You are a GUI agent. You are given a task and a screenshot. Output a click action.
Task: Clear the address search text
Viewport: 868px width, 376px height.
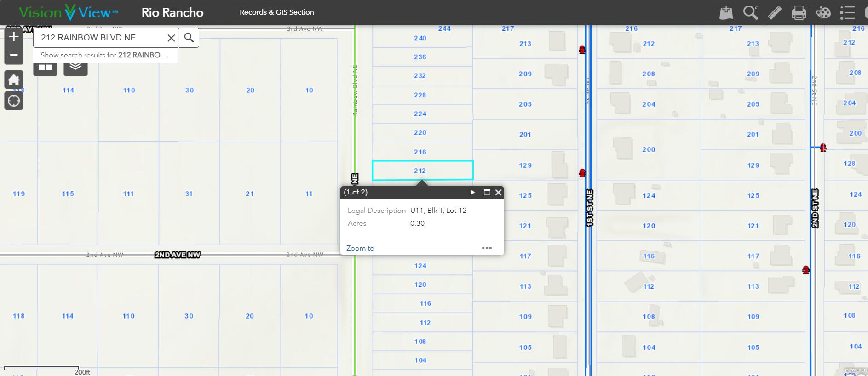point(171,38)
